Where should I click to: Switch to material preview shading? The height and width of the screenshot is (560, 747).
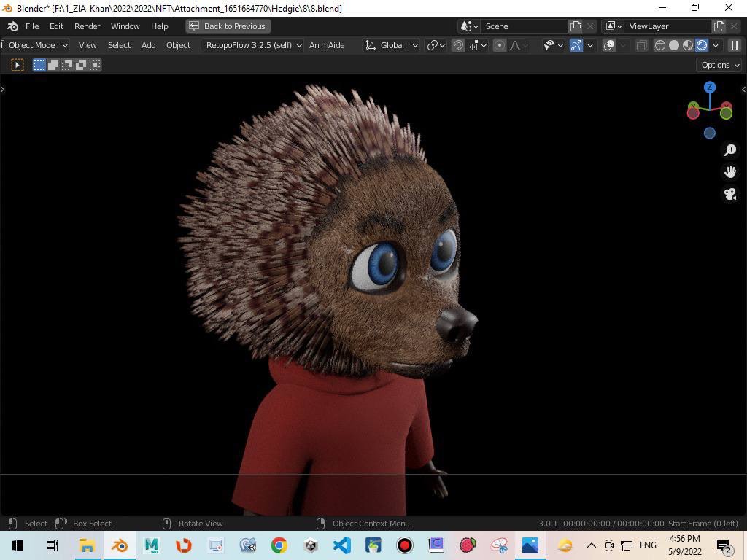(687, 45)
